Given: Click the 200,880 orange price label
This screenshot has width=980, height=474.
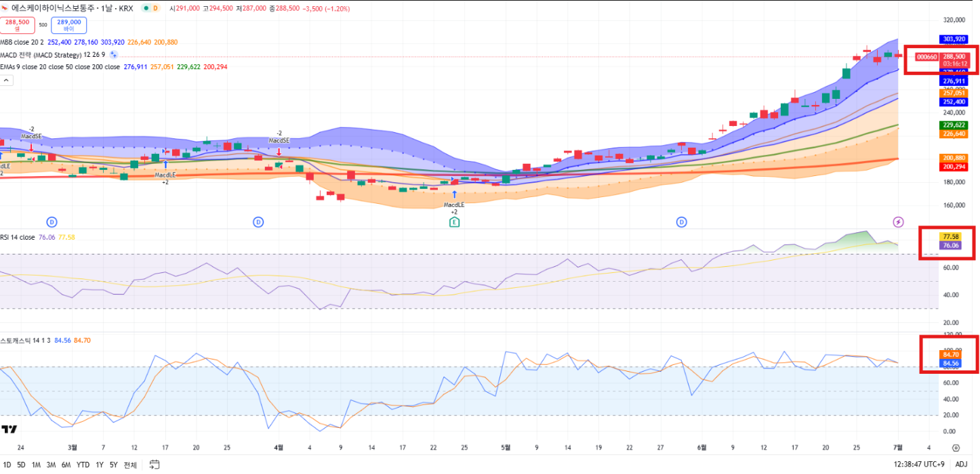Looking at the screenshot, I should click(x=954, y=158).
